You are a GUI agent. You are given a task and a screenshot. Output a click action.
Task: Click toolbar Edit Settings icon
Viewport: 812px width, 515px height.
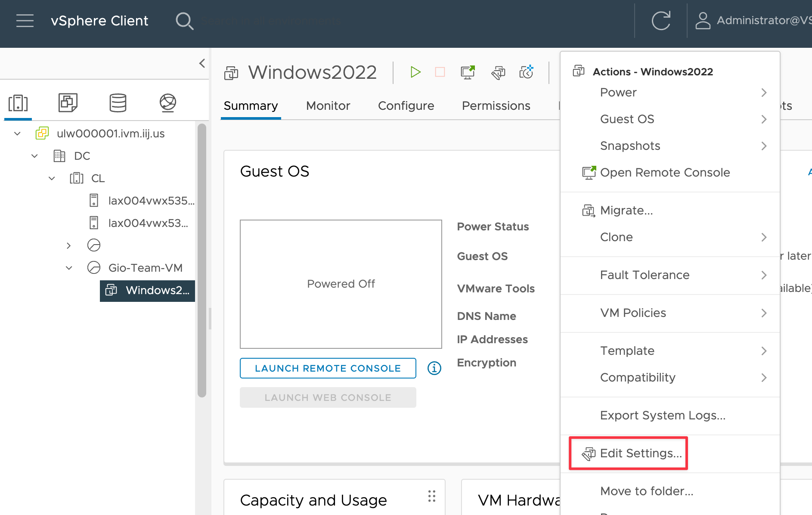point(498,72)
